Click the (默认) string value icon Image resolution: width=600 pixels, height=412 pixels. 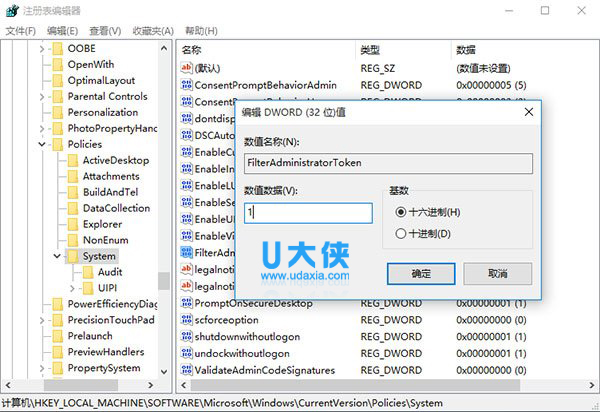click(x=186, y=67)
